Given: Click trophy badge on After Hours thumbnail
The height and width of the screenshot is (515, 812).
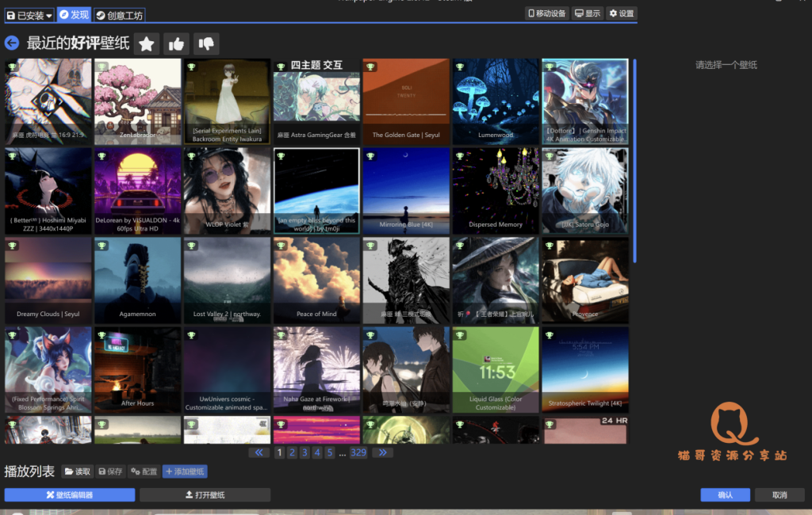Looking at the screenshot, I should point(102,335).
